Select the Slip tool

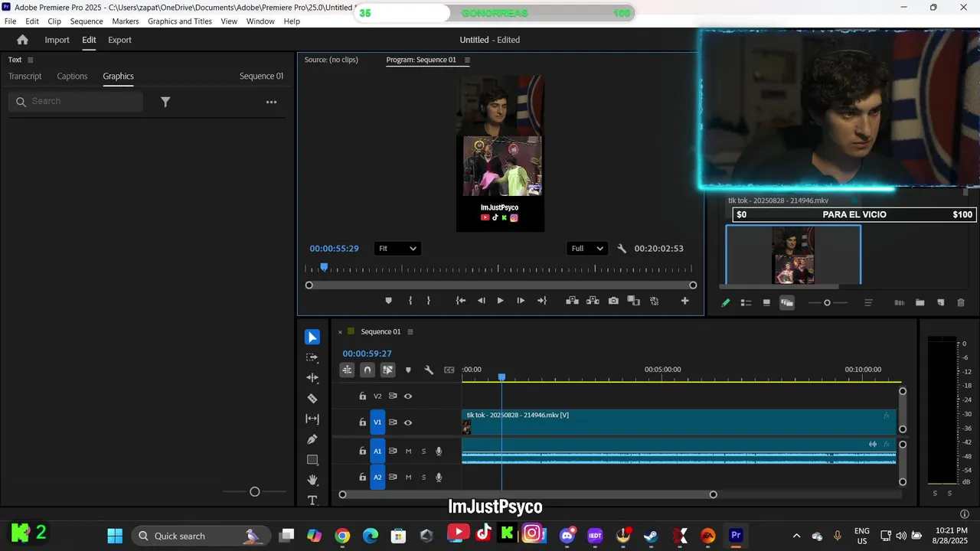tap(312, 419)
